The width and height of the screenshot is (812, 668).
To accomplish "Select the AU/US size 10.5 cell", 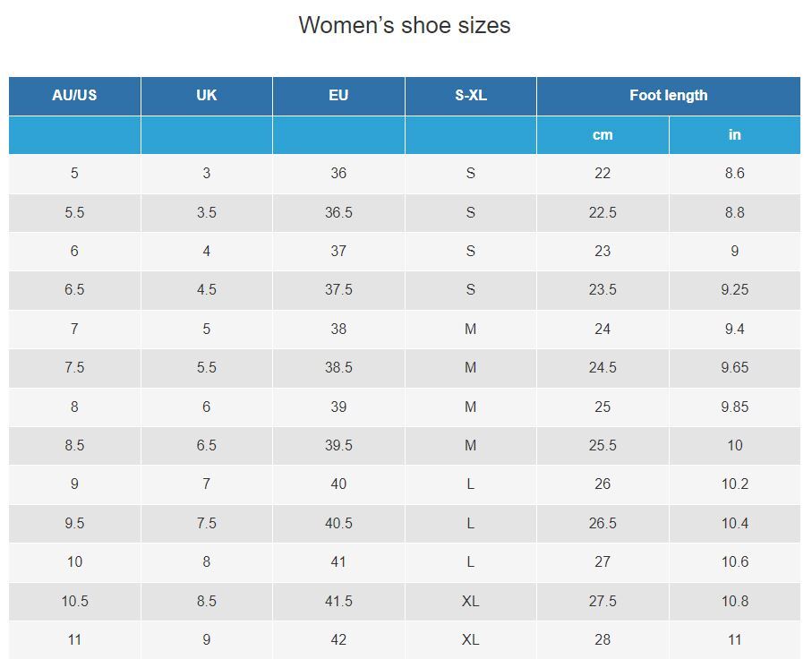I will (x=74, y=601).
